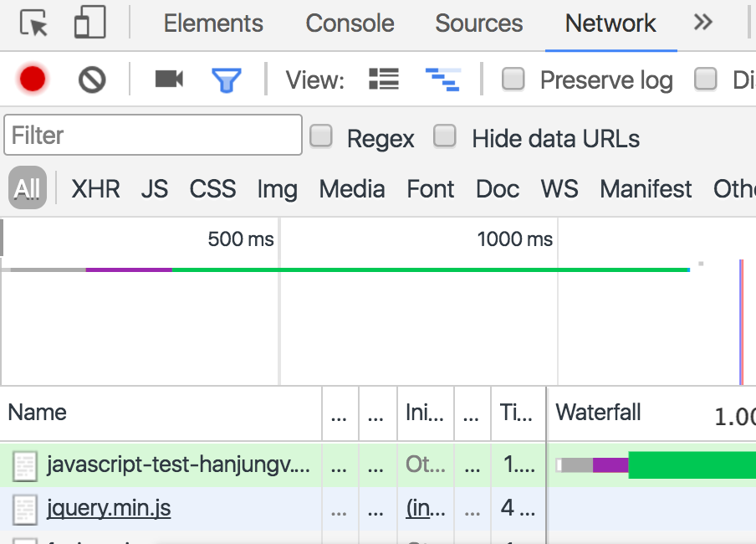
Task: Show more DevTools tabs via chevrons
Action: pos(703,23)
